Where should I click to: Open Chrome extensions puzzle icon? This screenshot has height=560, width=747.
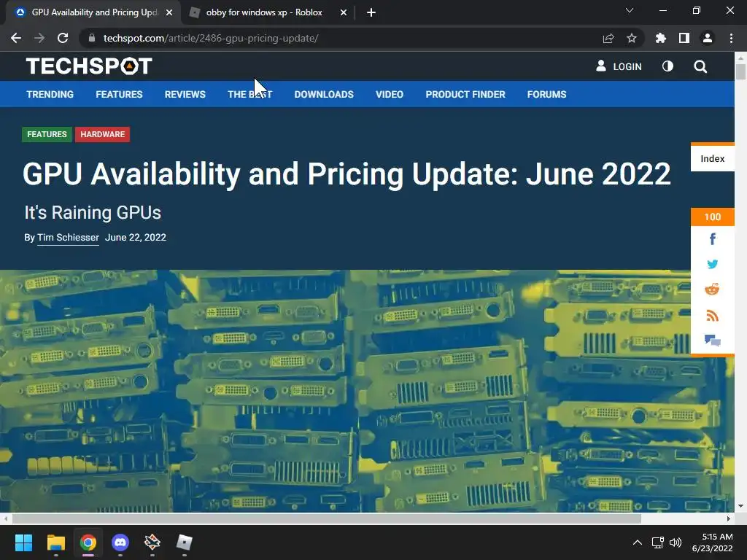click(661, 38)
